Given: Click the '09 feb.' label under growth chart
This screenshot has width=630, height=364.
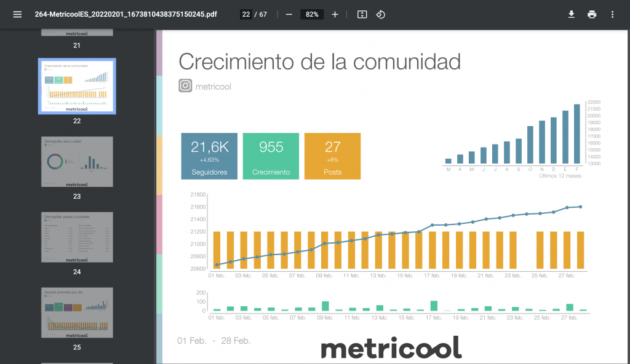Looking at the screenshot, I should (325, 318).
